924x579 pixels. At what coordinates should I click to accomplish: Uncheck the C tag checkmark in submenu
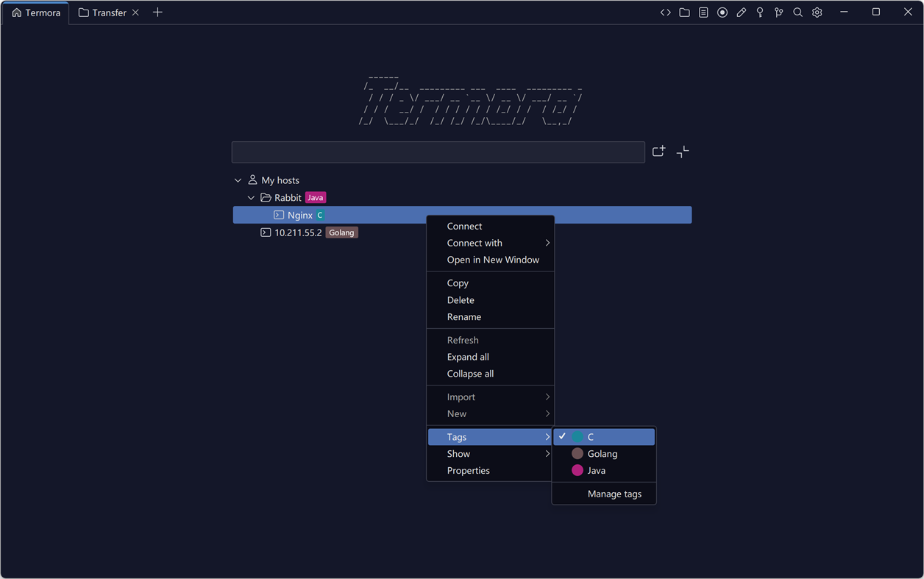[x=562, y=436]
